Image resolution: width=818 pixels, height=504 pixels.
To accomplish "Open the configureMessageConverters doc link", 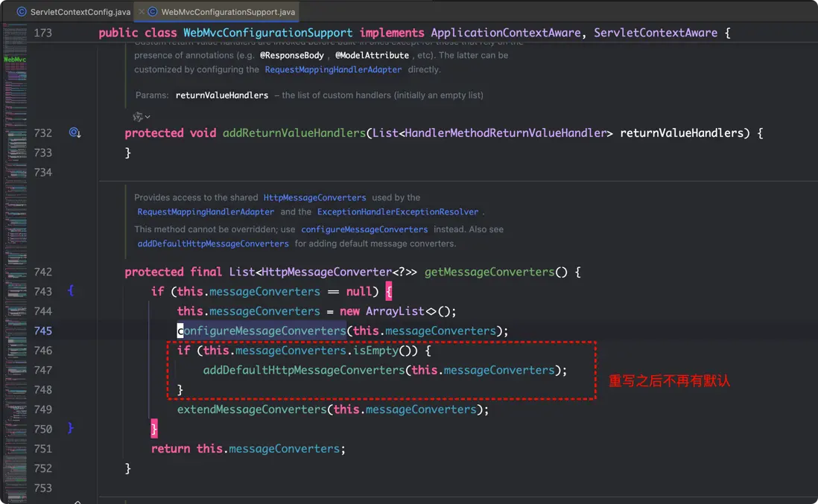I will pos(364,229).
